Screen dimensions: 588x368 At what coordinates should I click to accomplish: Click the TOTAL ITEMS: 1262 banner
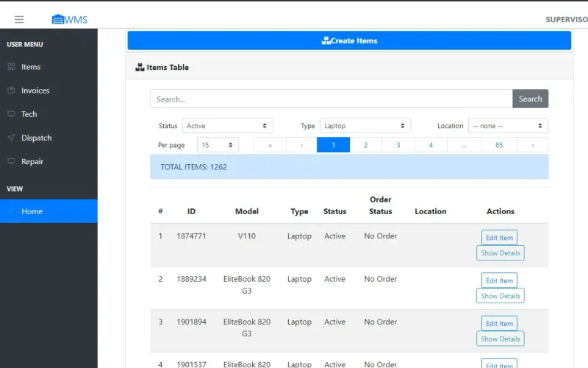point(349,167)
